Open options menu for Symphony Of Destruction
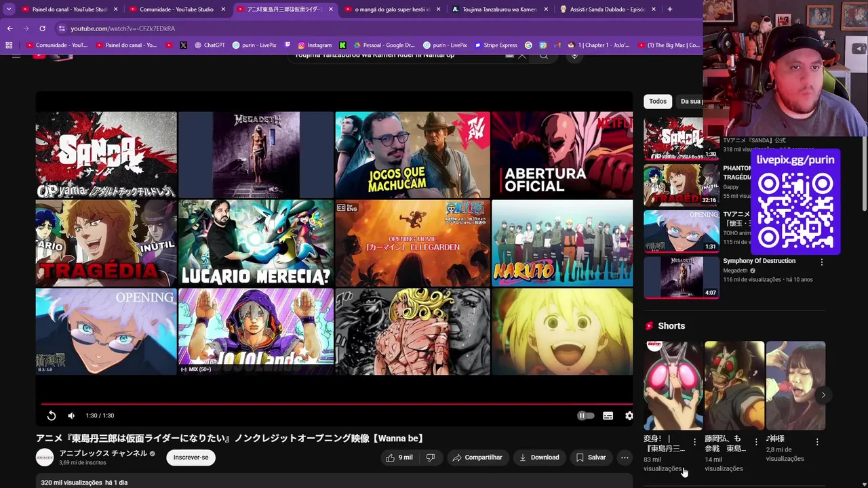This screenshot has height=488, width=868. [x=821, y=262]
